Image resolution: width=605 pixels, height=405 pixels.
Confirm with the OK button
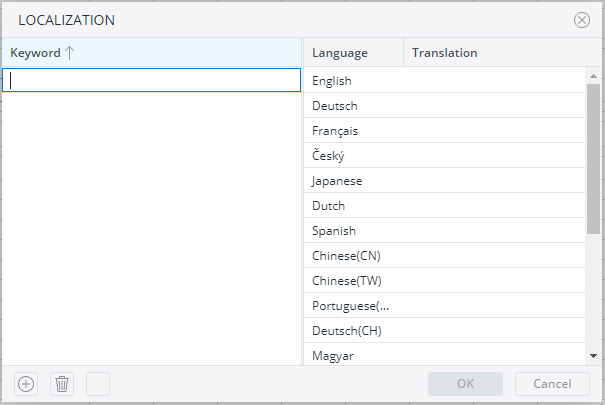coord(465,384)
